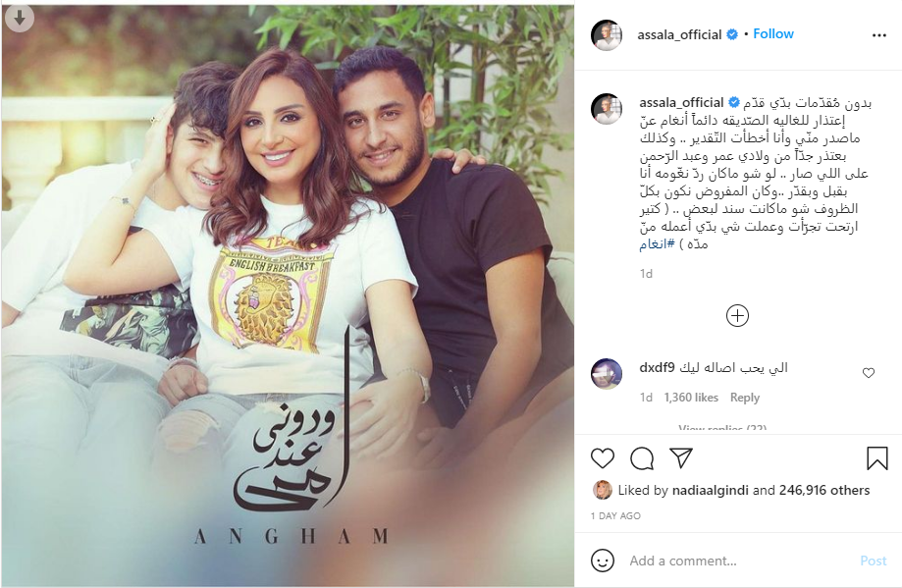
Task: Open comments via the speech bubble icon
Action: pos(641,458)
